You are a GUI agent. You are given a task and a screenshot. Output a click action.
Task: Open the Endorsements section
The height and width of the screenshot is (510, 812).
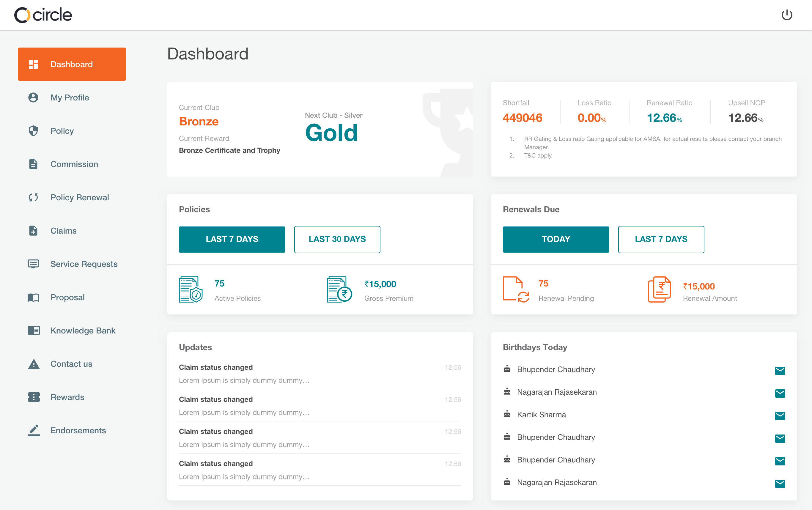tap(78, 430)
